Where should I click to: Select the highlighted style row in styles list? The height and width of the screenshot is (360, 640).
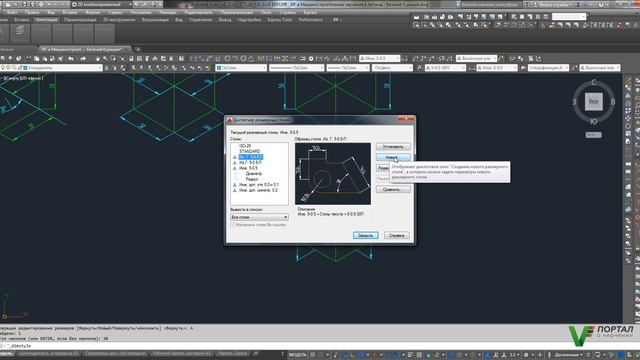coord(251,157)
